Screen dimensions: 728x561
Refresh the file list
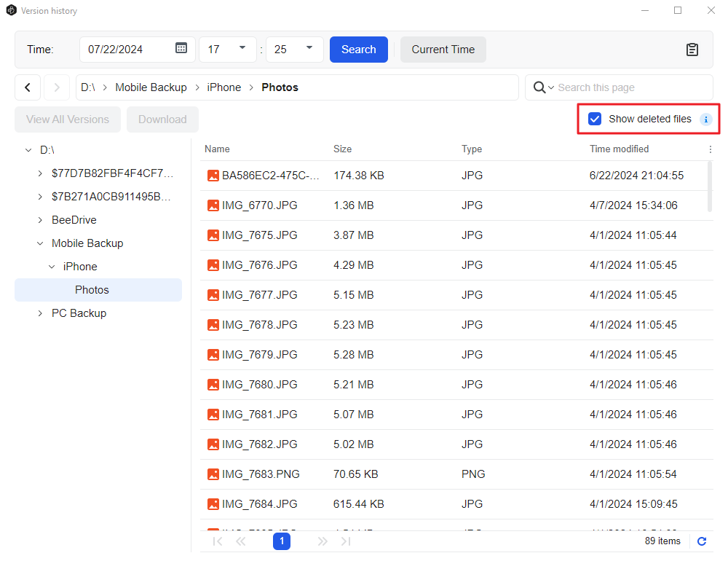pyautogui.click(x=701, y=541)
